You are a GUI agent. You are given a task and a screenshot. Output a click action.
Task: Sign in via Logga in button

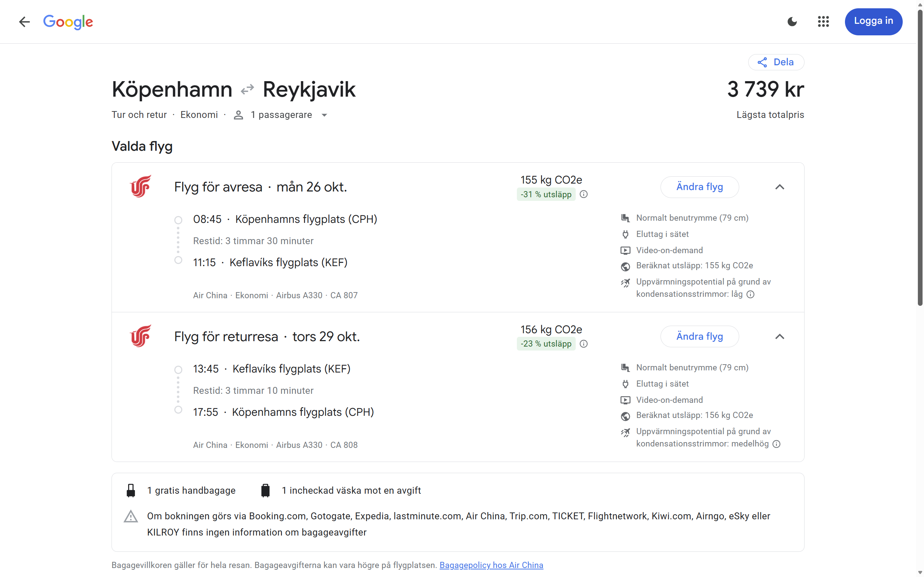(x=873, y=21)
